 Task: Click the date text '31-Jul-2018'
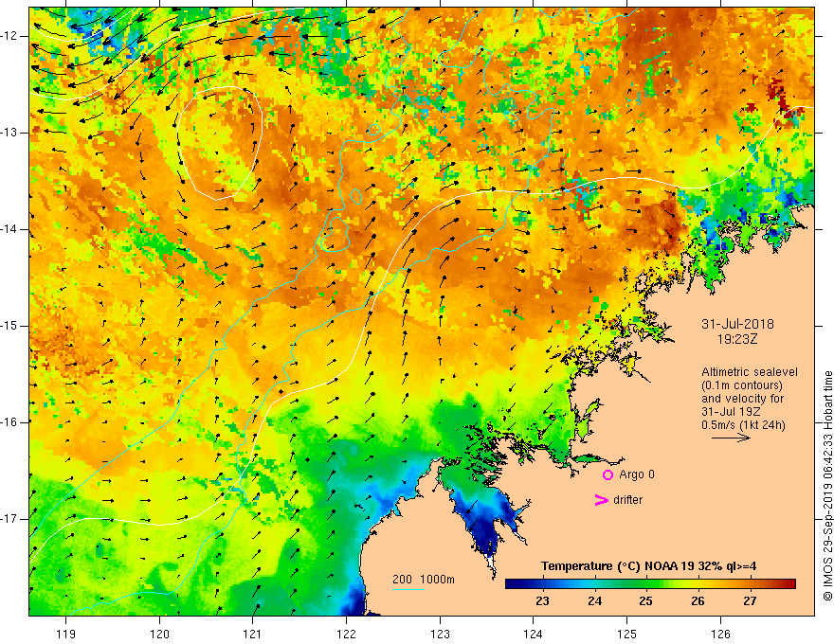pyautogui.click(x=737, y=324)
